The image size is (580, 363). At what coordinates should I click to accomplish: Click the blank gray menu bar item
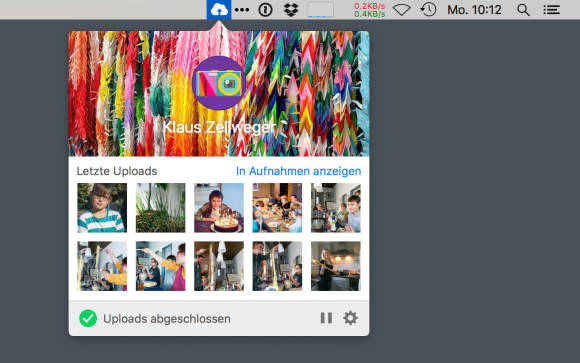[321, 10]
